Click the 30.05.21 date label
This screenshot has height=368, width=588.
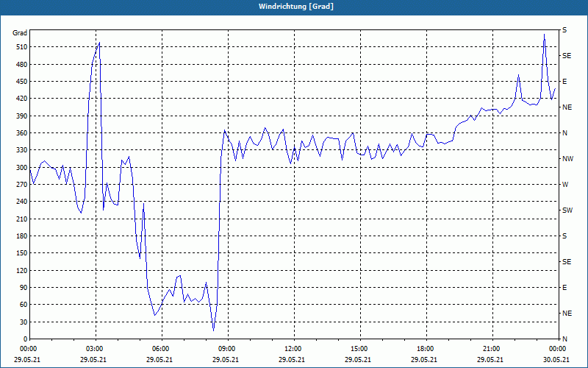[556, 359]
